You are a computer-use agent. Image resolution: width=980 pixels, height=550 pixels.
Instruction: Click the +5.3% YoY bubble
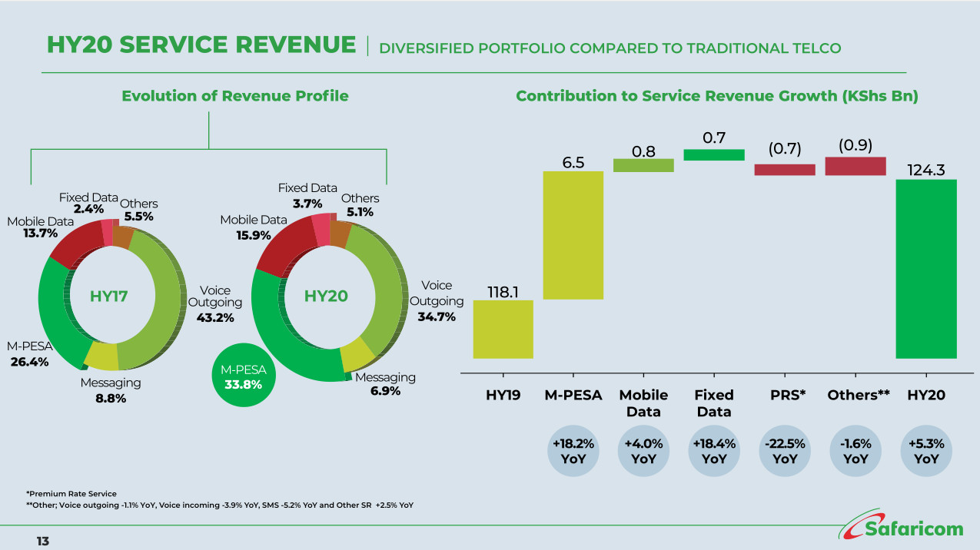pyautogui.click(x=926, y=452)
